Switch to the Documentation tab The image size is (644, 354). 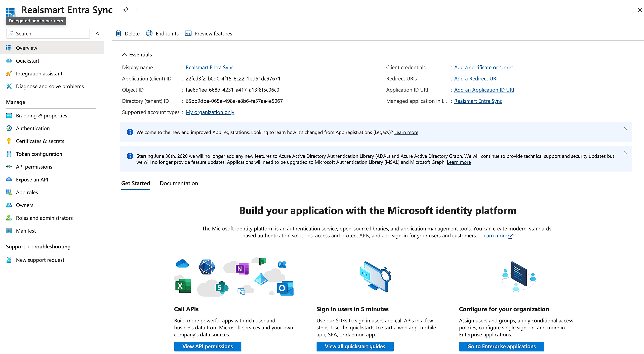179,184
